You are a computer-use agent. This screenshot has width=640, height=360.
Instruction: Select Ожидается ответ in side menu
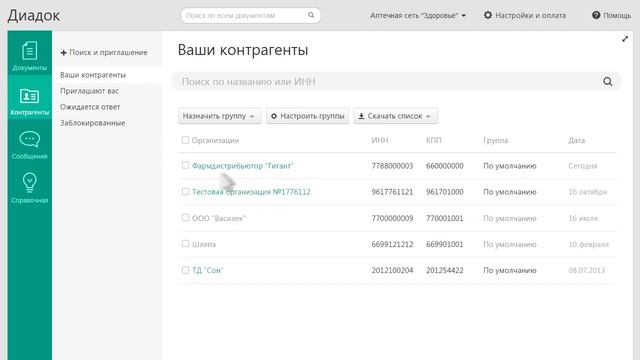coord(90,107)
